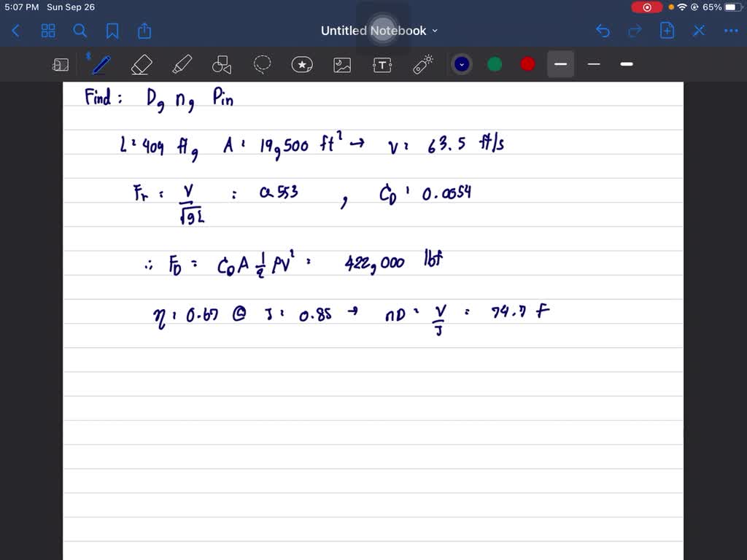Switch to the Eraser tool
Viewport: 747px width, 560px height.
click(142, 64)
